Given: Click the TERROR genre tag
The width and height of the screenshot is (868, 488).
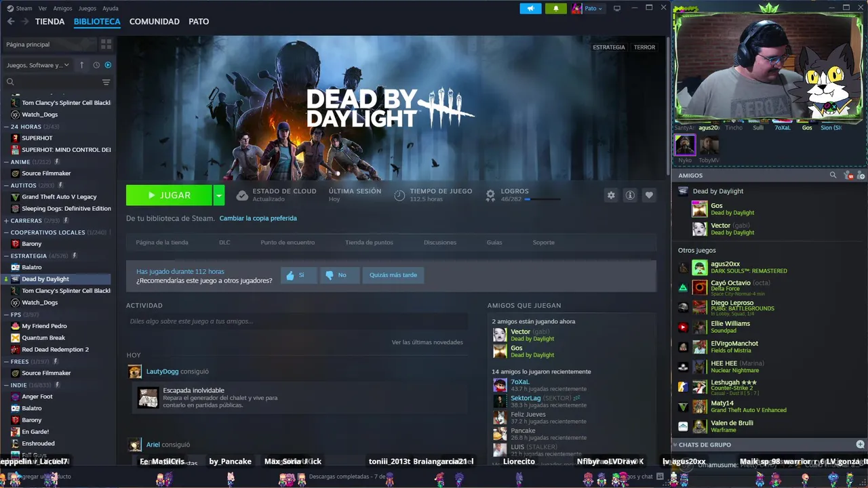Looking at the screenshot, I should (644, 47).
